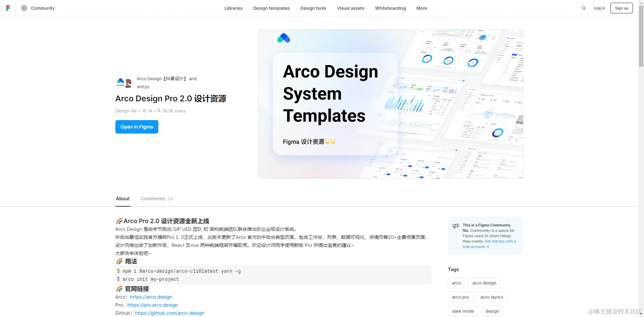
Task: Click the megaphone icon in Community notice
Action: point(456,226)
